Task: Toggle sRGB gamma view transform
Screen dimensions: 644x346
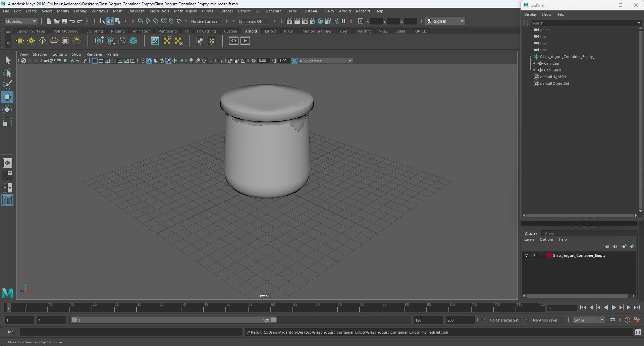Action: tap(294, 61)
